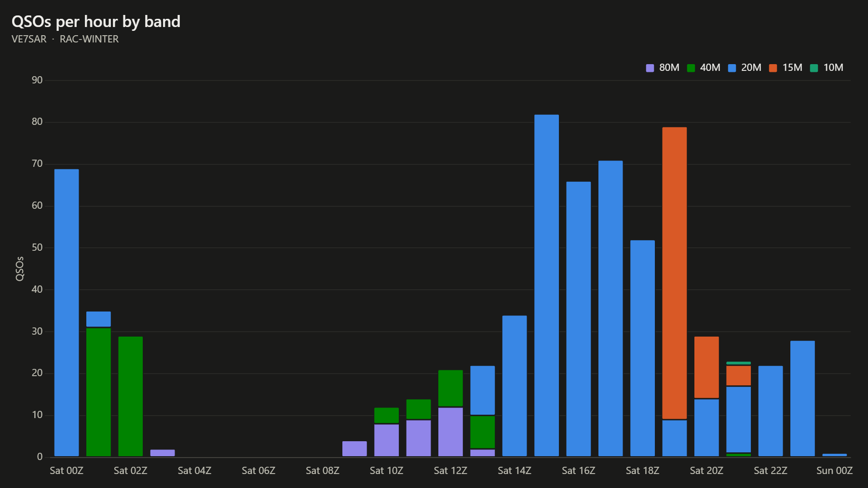The width and height of the screenshot is (868, 488).
Task: Click the orange 15M segment at Sat 20Z
Action: (x=706, y=367)
